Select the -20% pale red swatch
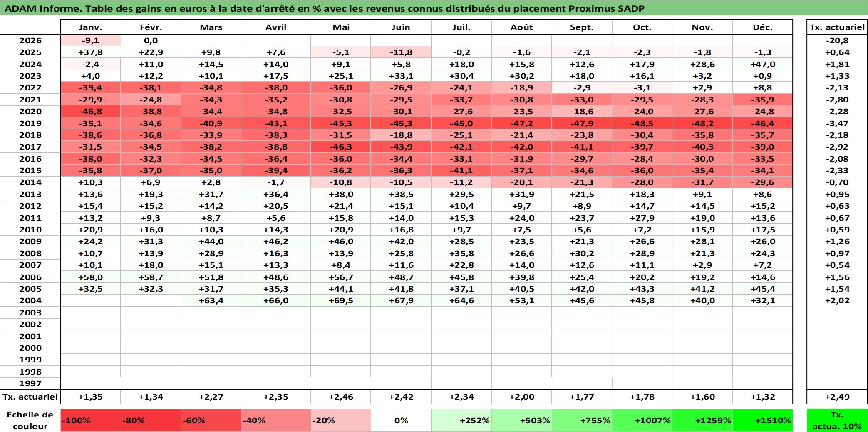Screen dimensions: 868x432 point(341,420)
